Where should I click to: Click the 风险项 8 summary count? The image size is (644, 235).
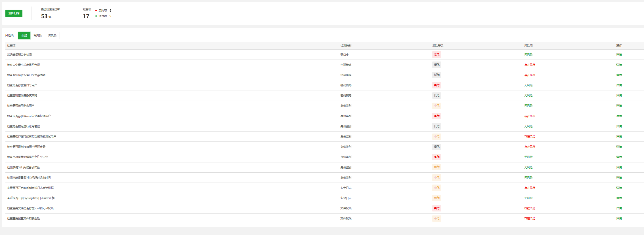tap(103, 11)
